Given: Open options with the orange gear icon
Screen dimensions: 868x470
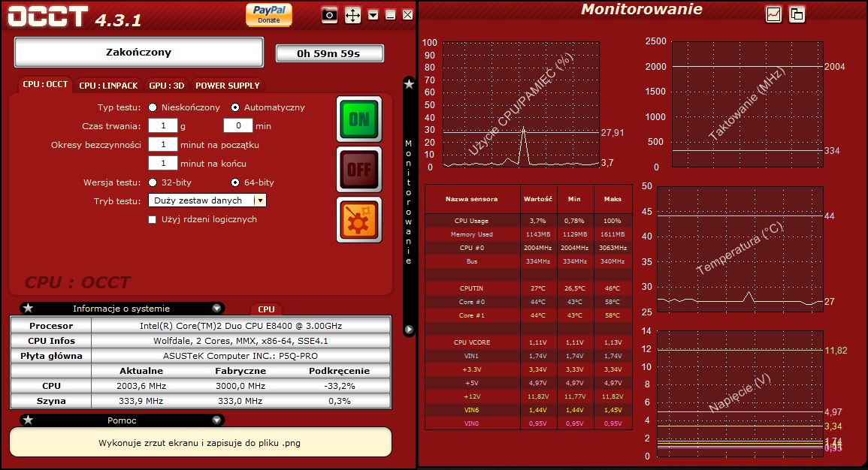Looking at the screenshot, I should click(359, 219).
